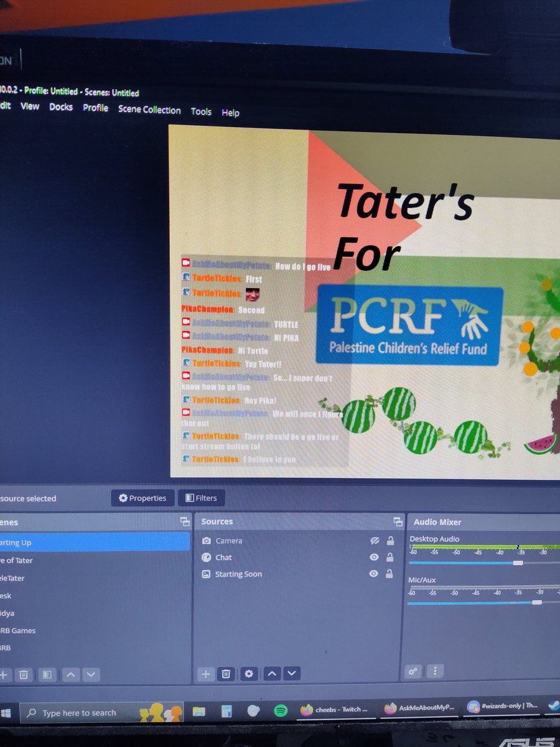Click the Properties button
Image resolution: width=560 pixels, height=747 pixels.
point(142,498)
